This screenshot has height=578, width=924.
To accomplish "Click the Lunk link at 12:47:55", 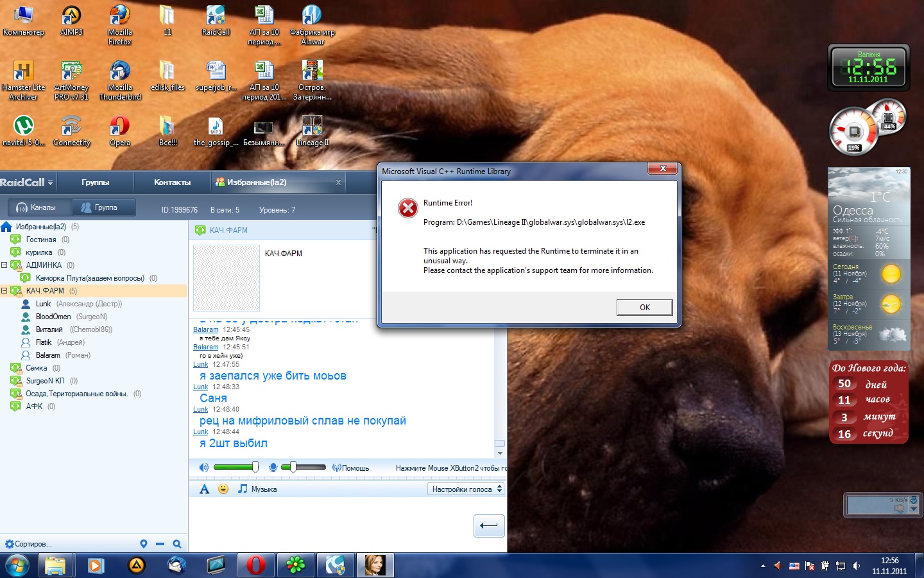I will pyautogui.click(x=200, y=364).
